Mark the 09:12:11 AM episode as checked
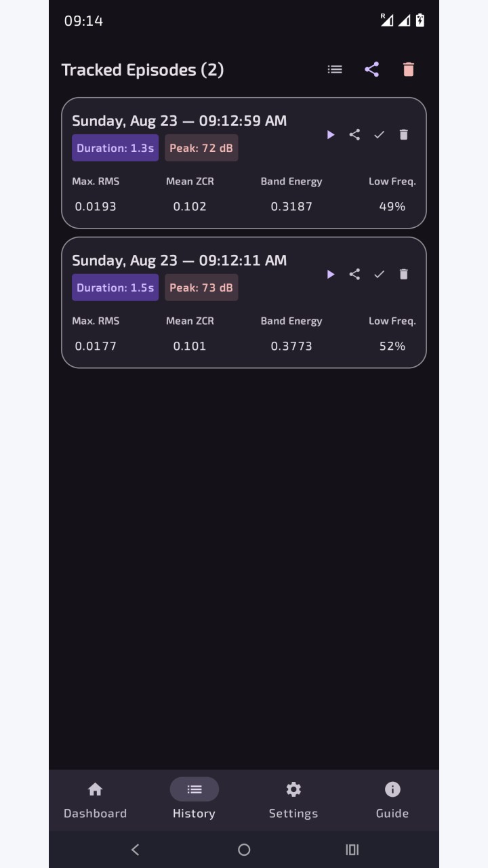The height and width of the screenshot is (868, 488). (x=379, y=275)
